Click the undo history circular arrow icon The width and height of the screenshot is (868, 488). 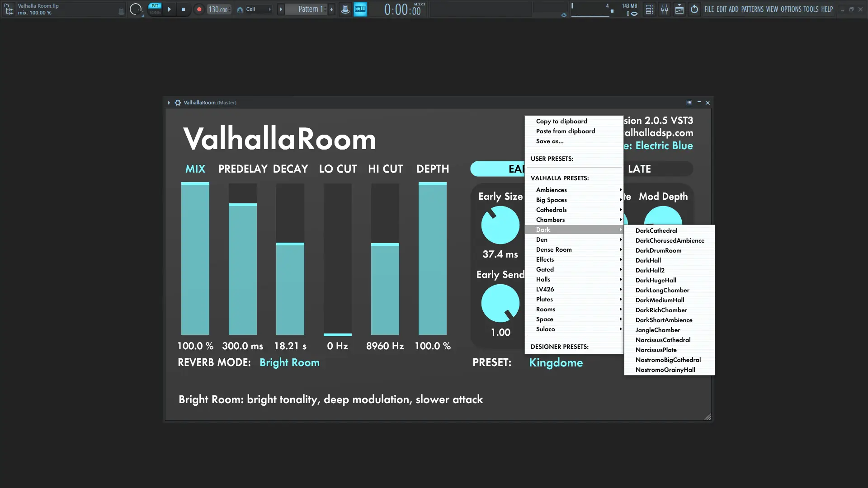[x=694, y=9]
